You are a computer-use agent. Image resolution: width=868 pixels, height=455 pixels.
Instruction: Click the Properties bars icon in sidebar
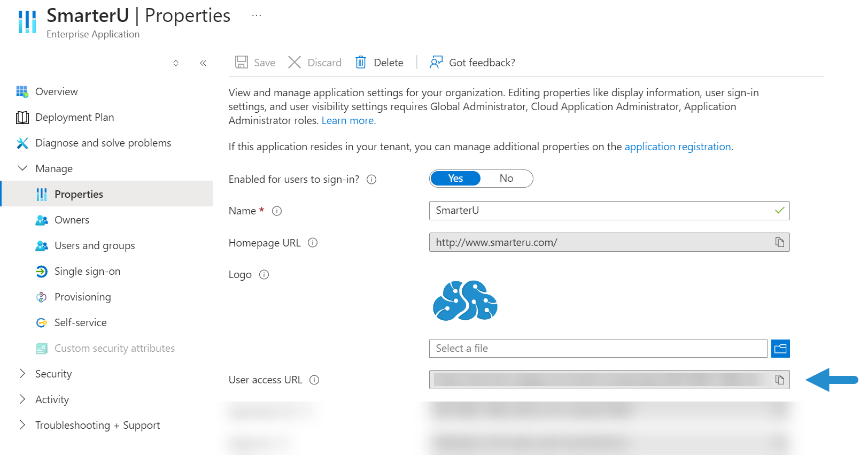tap(42, 194)
